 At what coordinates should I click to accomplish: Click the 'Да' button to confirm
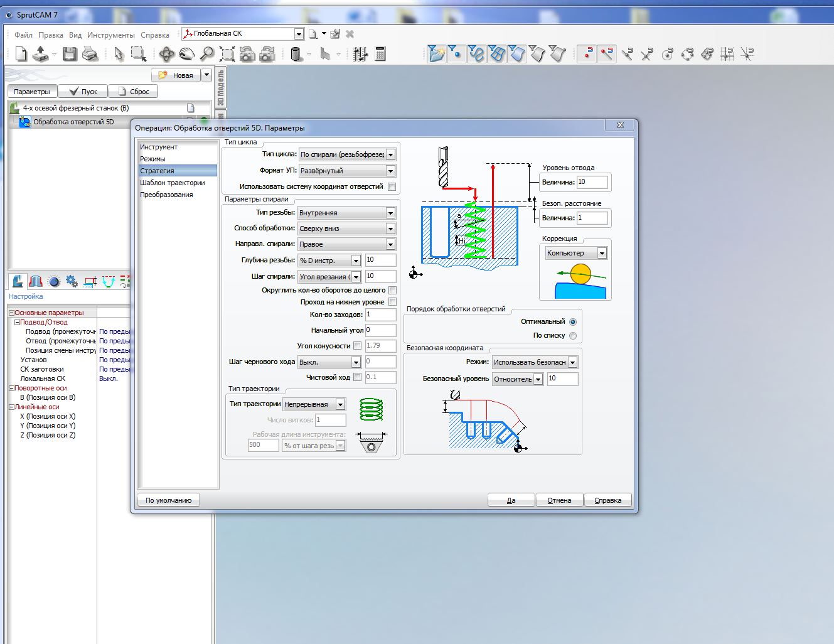click(x=511, y=500)
